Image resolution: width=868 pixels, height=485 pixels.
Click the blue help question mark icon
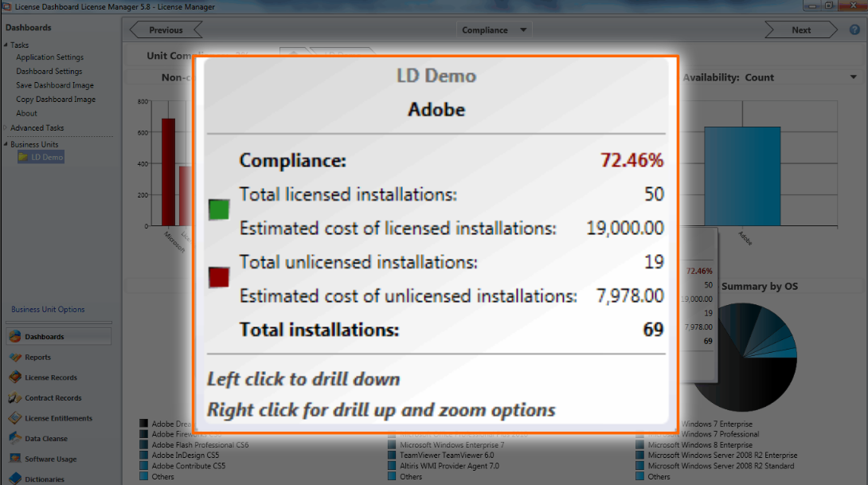click(854, 30)
